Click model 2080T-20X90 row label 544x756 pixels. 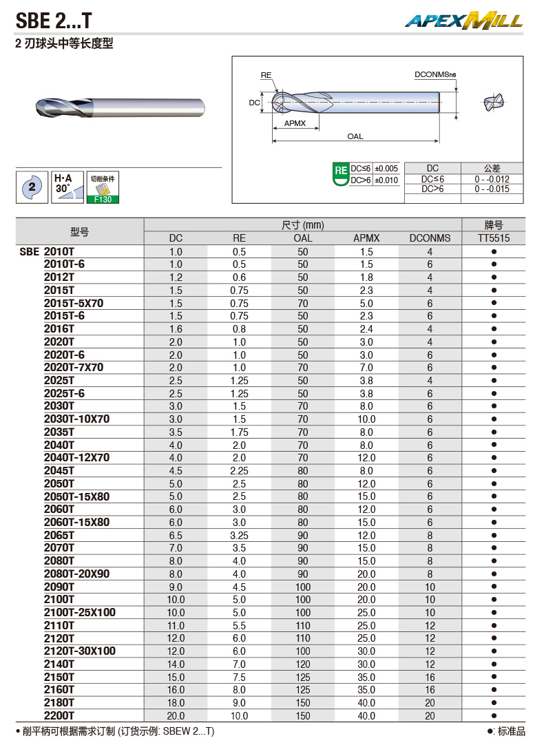coord(76,574)
